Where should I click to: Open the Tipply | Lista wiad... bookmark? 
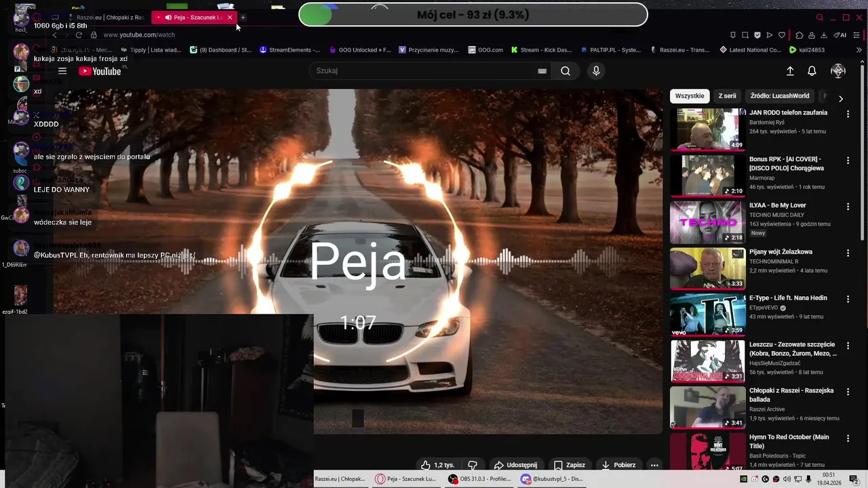(151, 49)
